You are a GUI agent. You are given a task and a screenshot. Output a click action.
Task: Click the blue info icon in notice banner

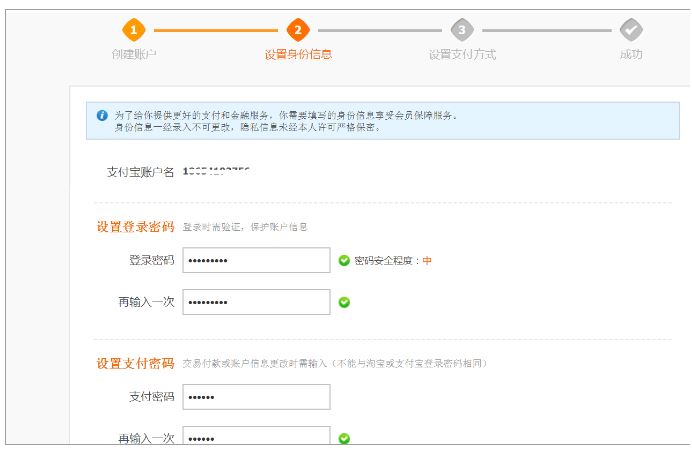pos(102,116)
